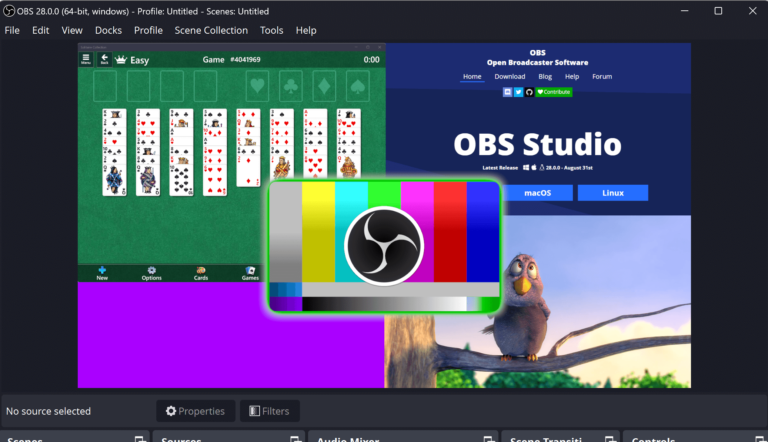Click the 'Easy' difficulty label
768x442 pixels.
(x=140, y=60)
